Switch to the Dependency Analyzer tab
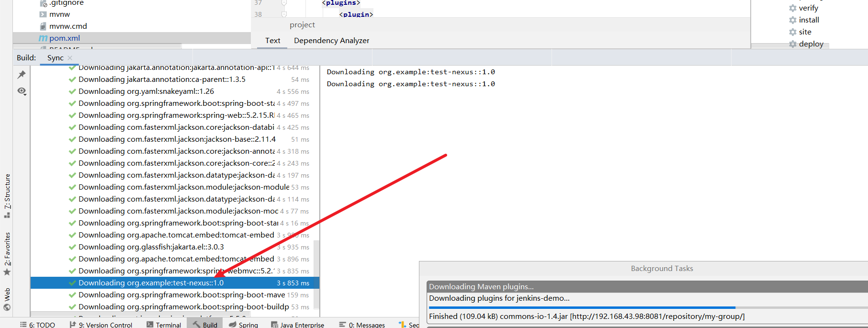 331,41
